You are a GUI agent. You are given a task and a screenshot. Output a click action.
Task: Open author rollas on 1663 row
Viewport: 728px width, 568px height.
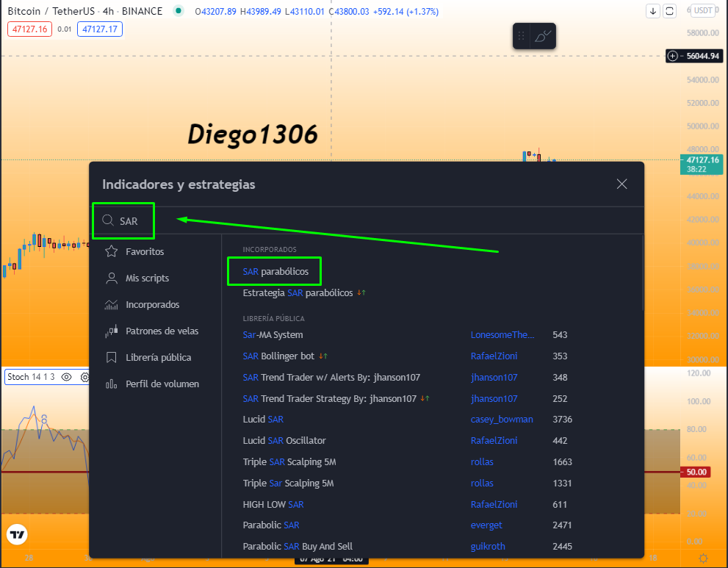482,461
